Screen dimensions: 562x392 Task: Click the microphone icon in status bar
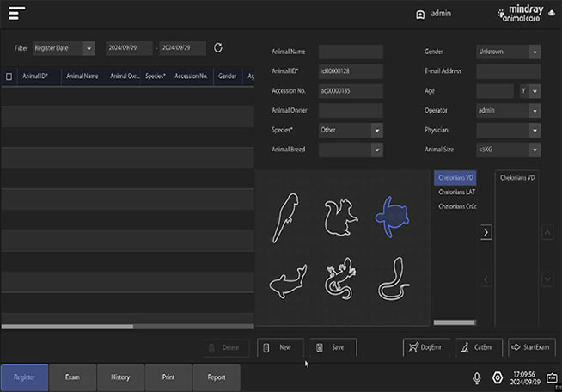(x=477, y=377)
